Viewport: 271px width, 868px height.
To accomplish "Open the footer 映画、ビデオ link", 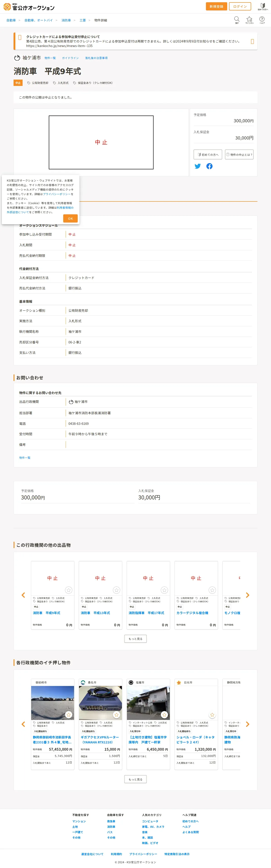I will click(x=150, y=843).
